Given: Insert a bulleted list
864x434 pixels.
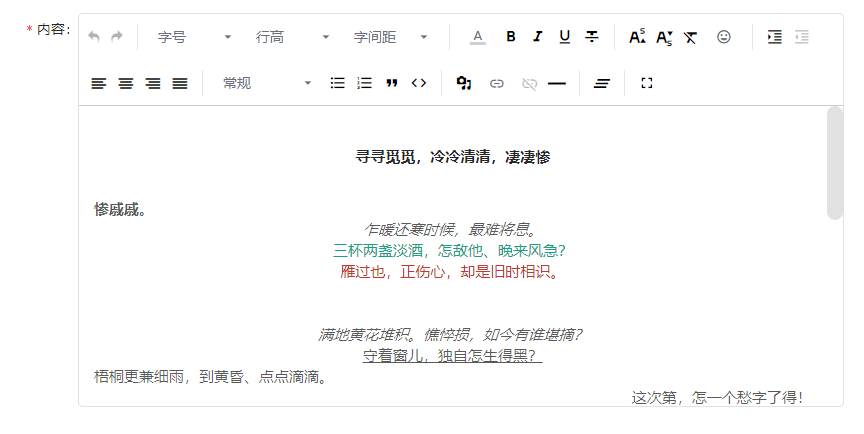Looking at the screenshot, I should click(x=337, y=83).
